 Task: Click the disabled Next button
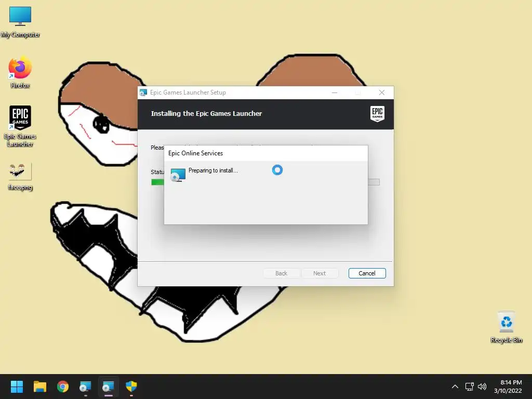click(x=320, y=273)
